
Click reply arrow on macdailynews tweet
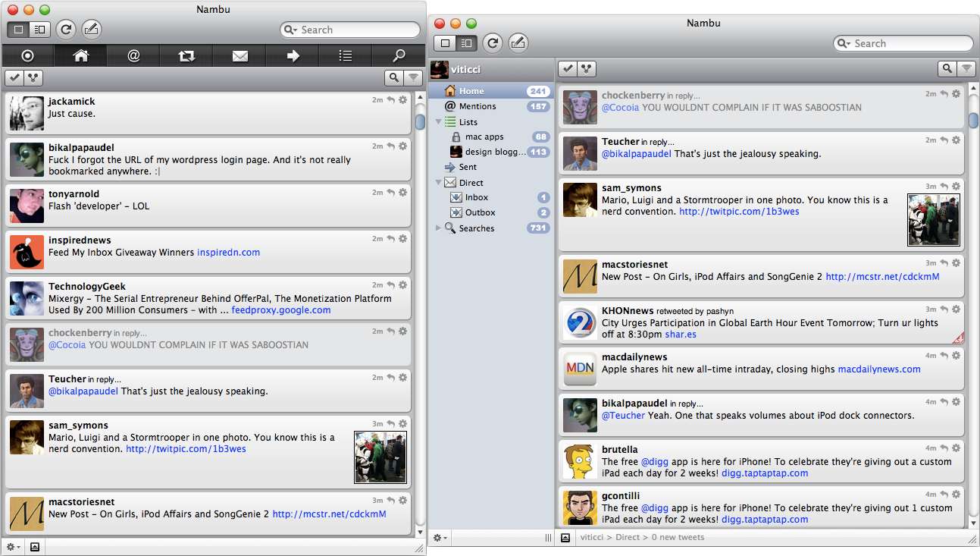pos(944,355)
